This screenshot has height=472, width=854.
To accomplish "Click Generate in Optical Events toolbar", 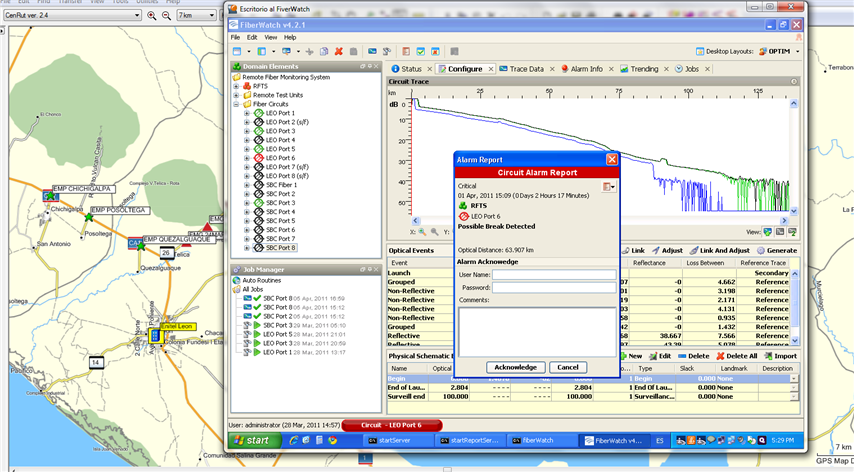I will [777, 250].
